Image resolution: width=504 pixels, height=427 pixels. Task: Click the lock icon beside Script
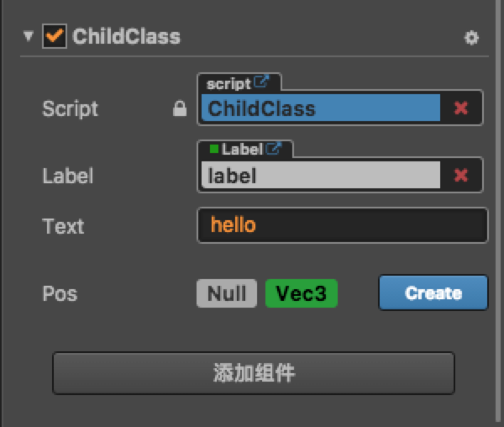click(179, 108)
